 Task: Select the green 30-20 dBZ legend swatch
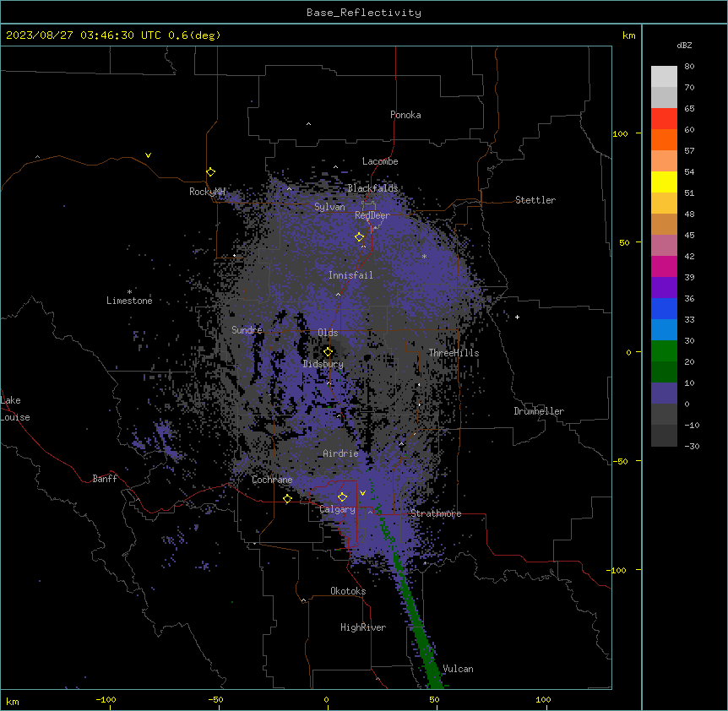(664, 351)
